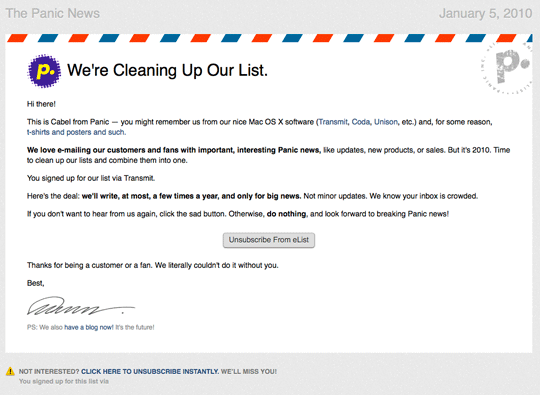
Task: Click the Cabel signature image
Action: (81, 306)
